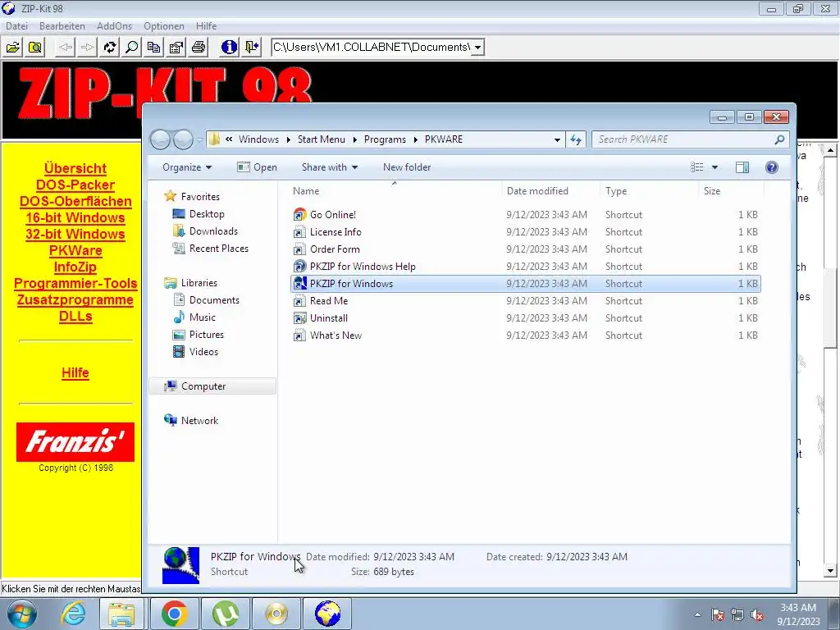Follow the Übersicht link
Viewport: 840px width, 630px height.
click(75, 168)
